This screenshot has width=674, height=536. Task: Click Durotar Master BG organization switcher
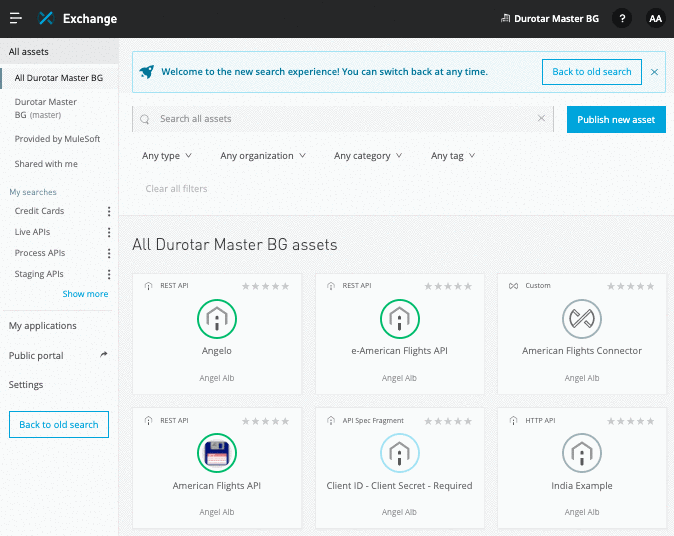coord(550,18)
